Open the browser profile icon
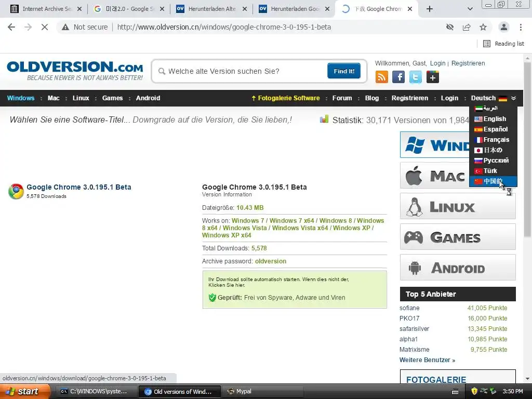This screenshot has width=532, height=399. tap(504, 27)
